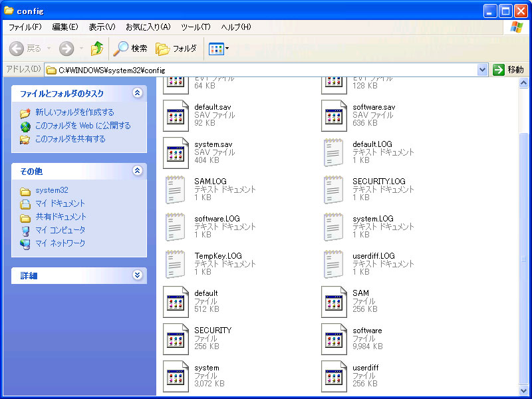Navigate up with the green folder-up icon
Screen dimensions: 532x399
coord(96,48)
